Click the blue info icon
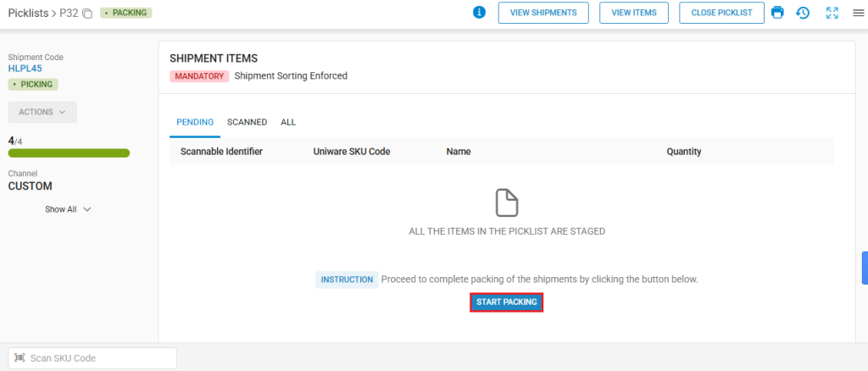The width and height of the screenshot is (868, 371). click(480, 12)
